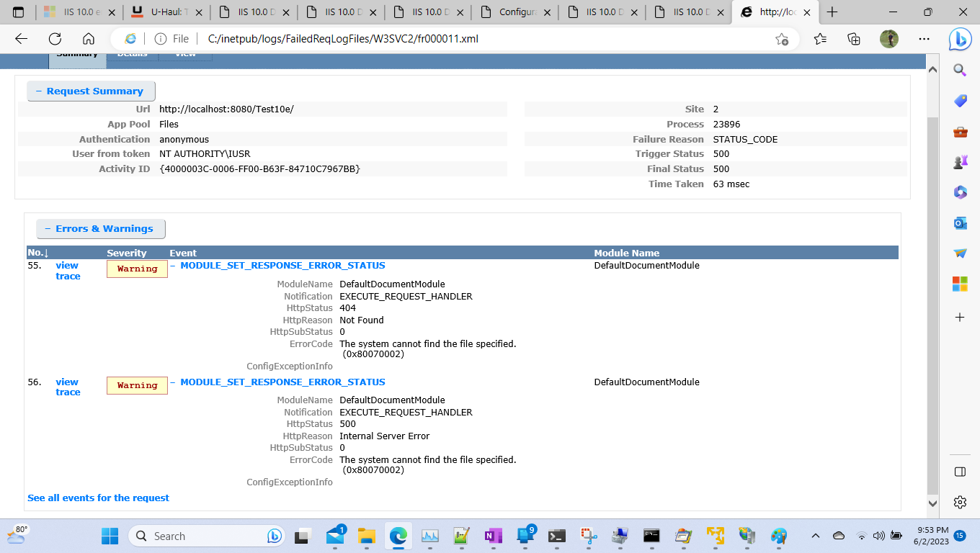Click See all events for the request
Screen dimensions: 980x553
coord(98,498)
